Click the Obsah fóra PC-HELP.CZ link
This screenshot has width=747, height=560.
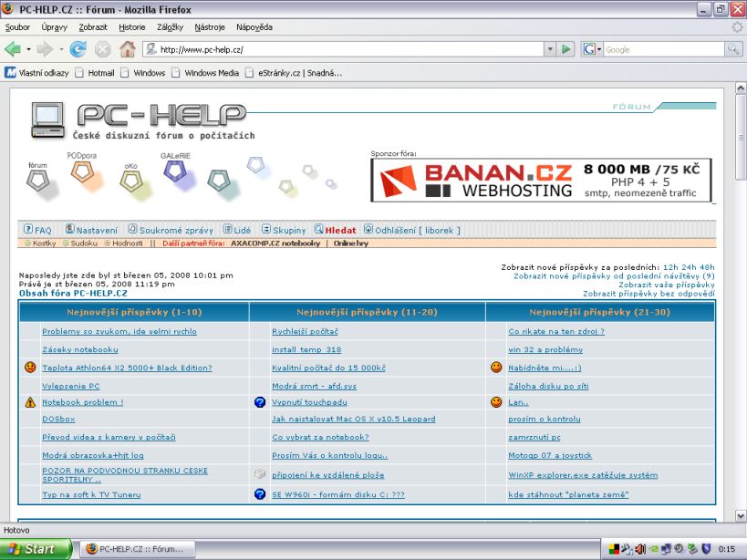[73, 294]
